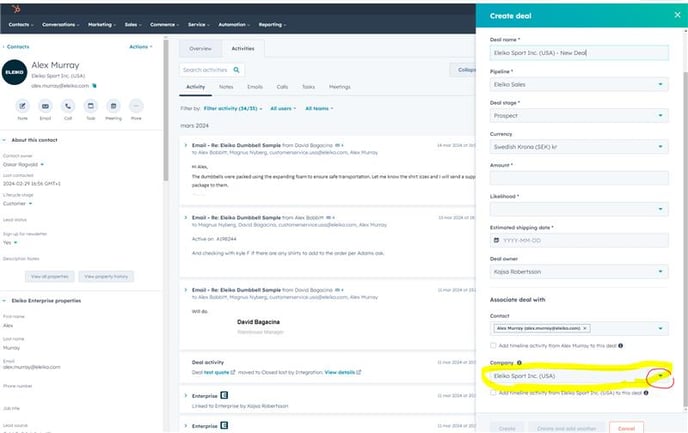This screenshot has width=688, height=433.
Task: Click the Task icon button
Action: coord(91,105)
